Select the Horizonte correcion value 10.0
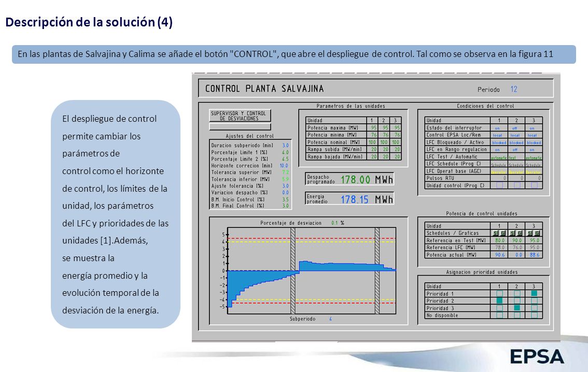The height and width of the screenshot is (372, 588). point(284,166)
